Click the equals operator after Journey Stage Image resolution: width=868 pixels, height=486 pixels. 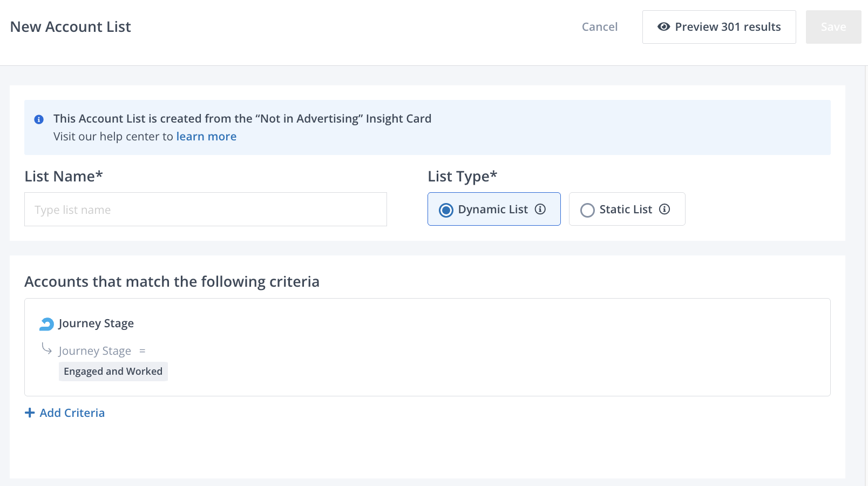pyautogui.click(x=143, y=351)
